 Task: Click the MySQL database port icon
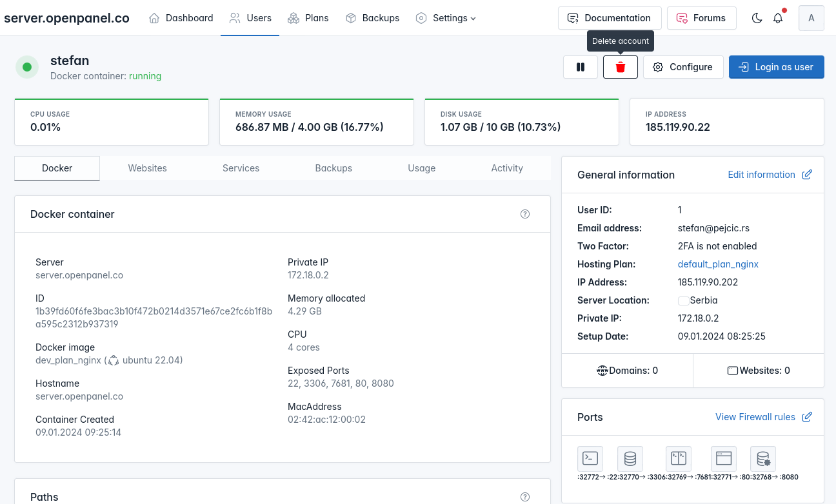630,458
